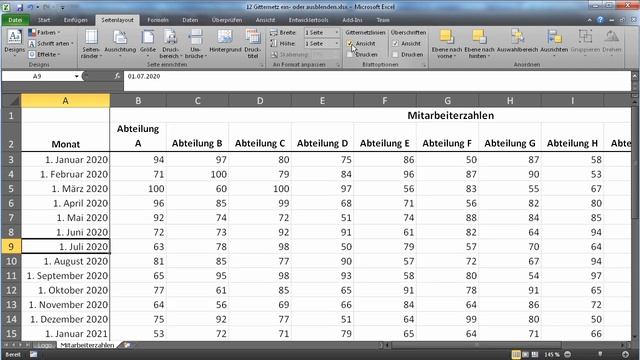Toggle Gitternetzlinien Drucken checkbox
The image size is (640, 360).
pyautogui.click(x=350, y=54)
